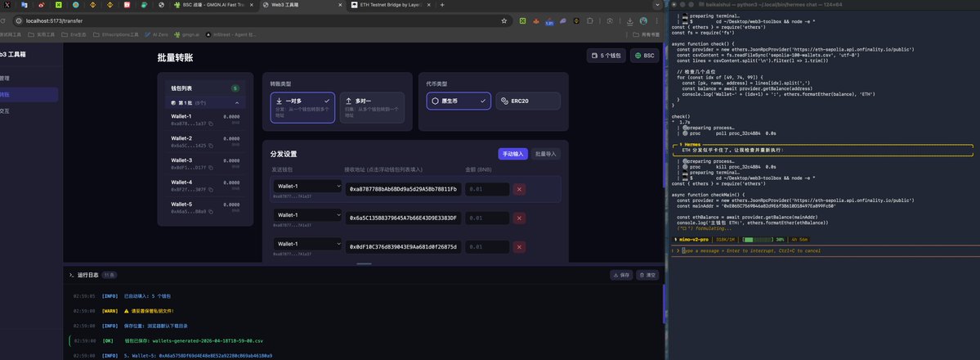
Task: Open the AI Zero bookmark
Action: [155, 34]
